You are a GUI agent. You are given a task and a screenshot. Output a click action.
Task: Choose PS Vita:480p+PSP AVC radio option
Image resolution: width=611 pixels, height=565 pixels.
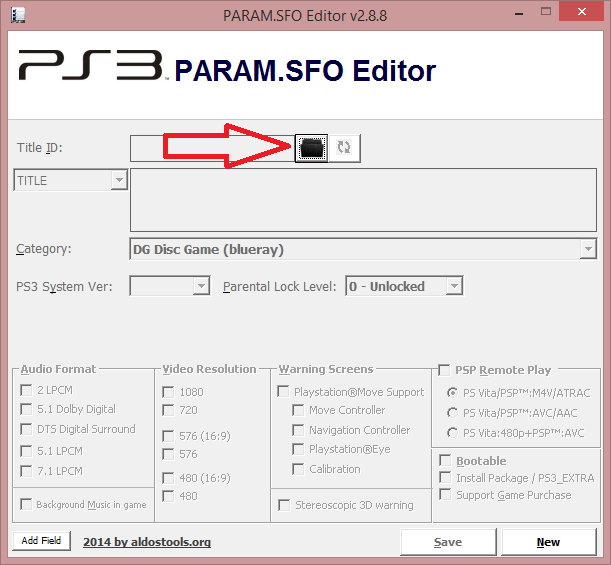click(x=452, y=433)
